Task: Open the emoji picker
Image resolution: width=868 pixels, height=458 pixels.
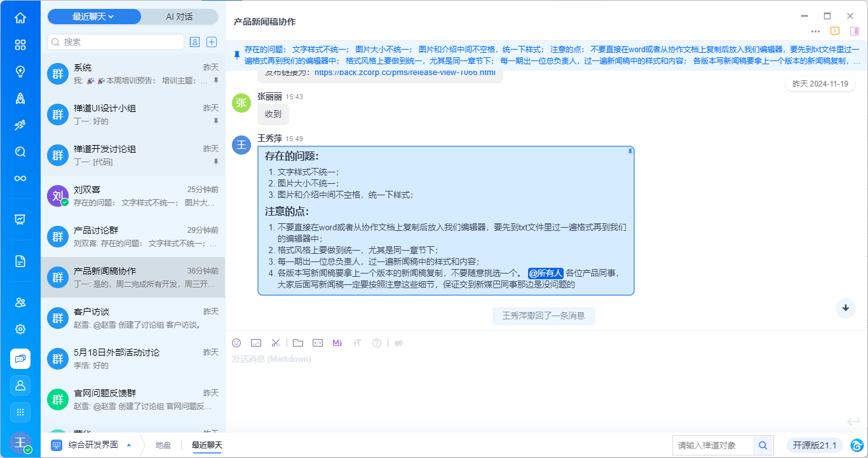Action: pyautogui.click(x=236, y=343)
